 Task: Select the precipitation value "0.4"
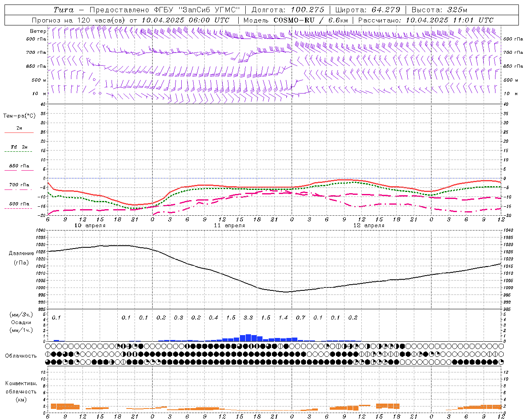tap(213, 318)
